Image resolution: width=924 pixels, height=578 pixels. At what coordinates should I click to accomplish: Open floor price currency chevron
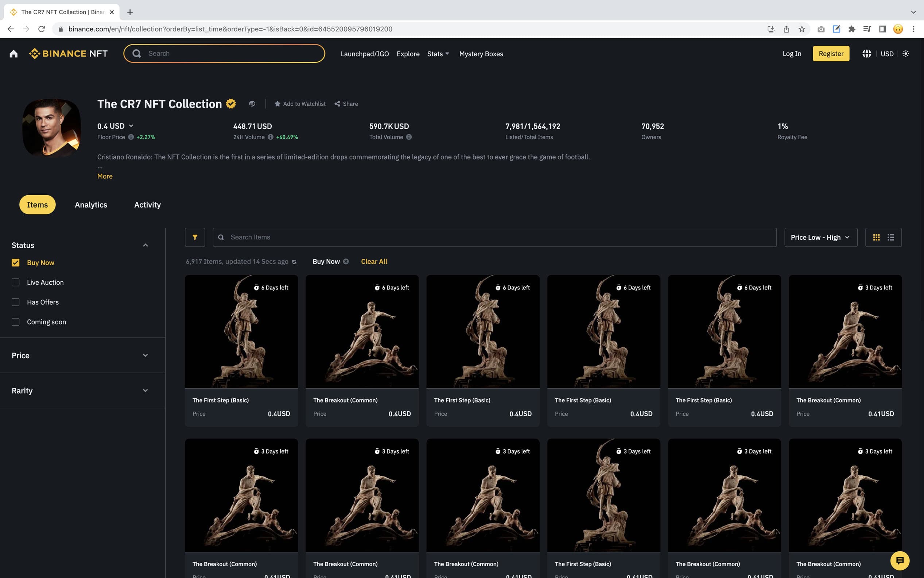click(x=131, y=126)
